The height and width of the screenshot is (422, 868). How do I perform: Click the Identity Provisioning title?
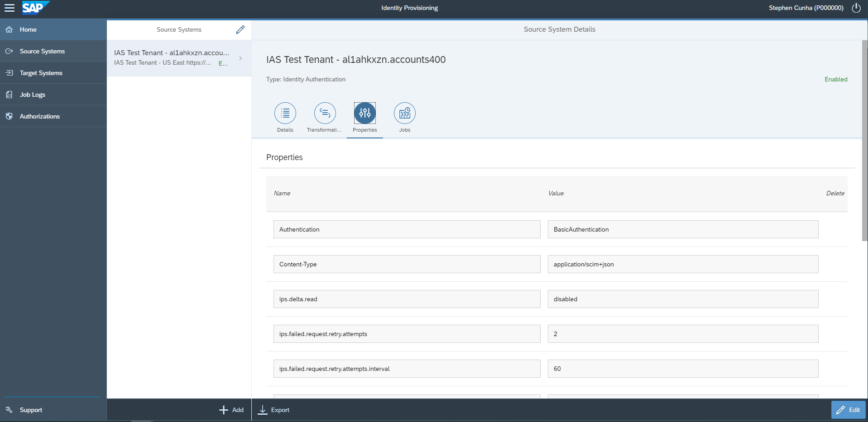click(x=409, y=8)
